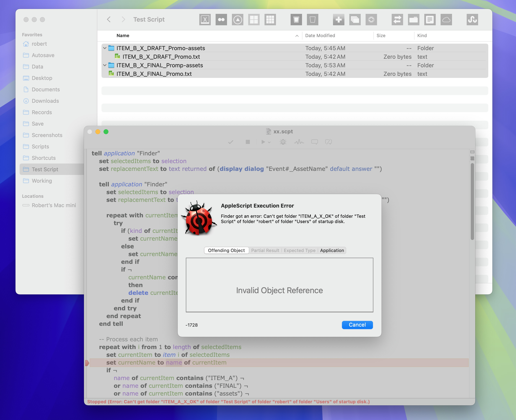Click the four-square grid toolbar icon
Viewport: 516px width, 420px height.
click(x=254, y=20)
